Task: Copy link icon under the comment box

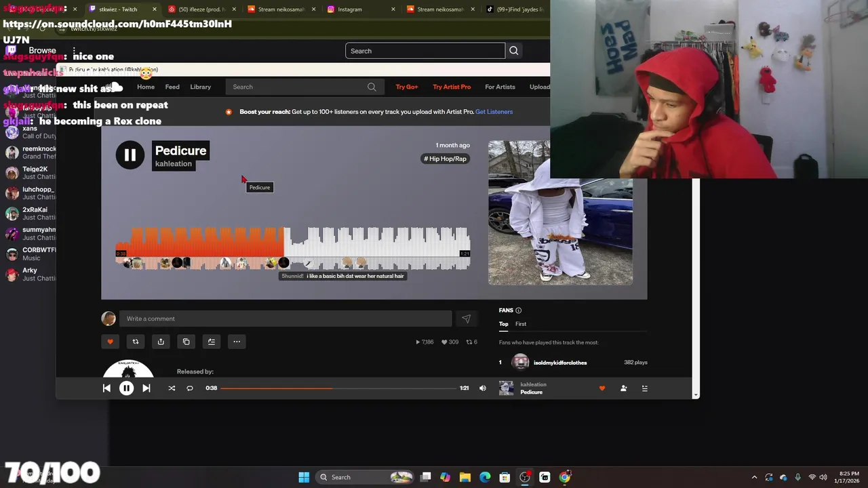Action: 186,342
